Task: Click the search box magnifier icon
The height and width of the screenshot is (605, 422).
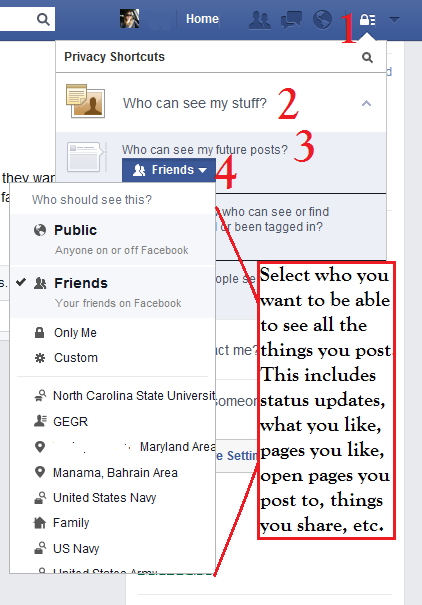Action: click(43, 19)
